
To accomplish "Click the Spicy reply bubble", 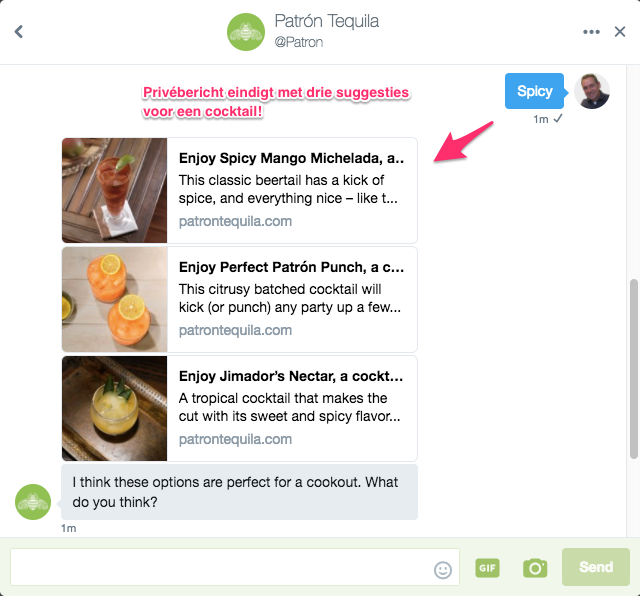I will pos(535,91).
